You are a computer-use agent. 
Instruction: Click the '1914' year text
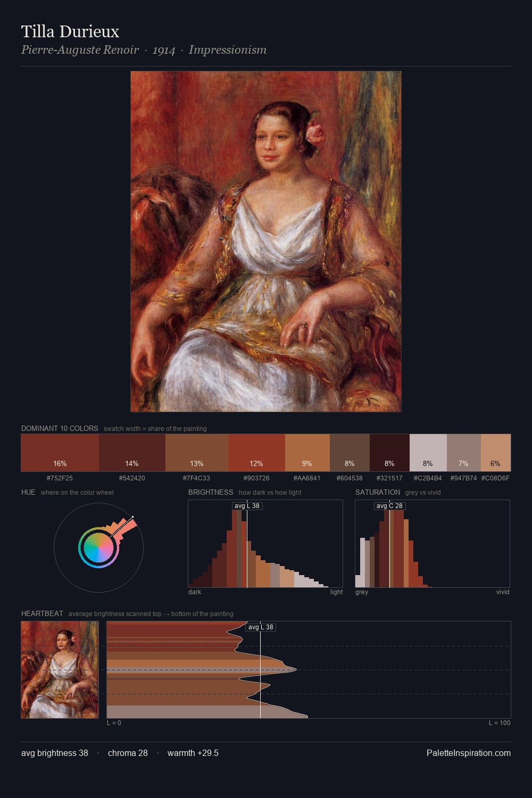point(164,51)
